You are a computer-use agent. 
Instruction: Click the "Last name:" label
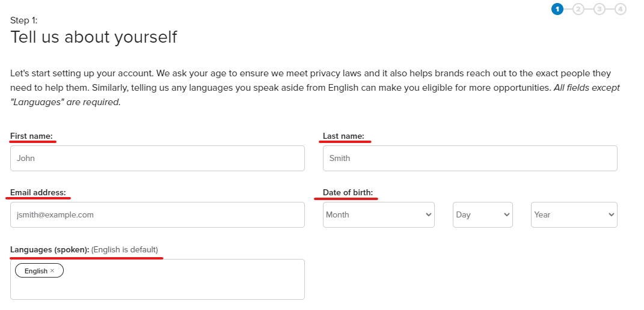pos(343,136)
